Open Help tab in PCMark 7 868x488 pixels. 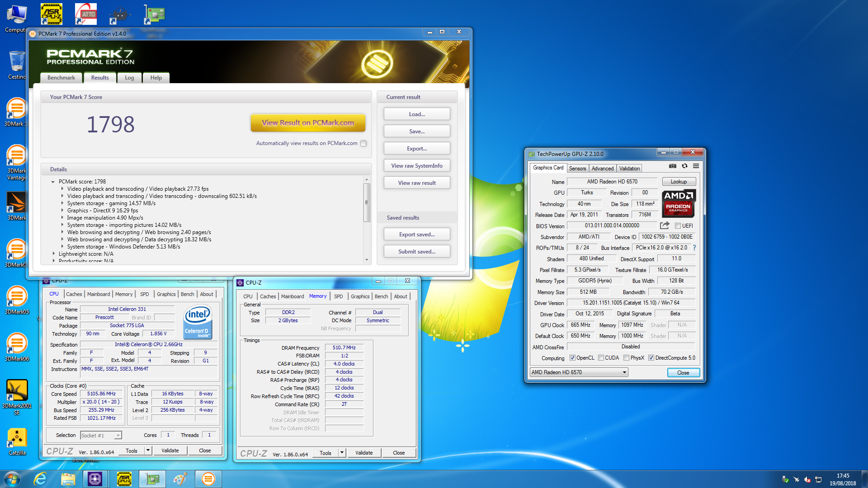click(156, 78)
